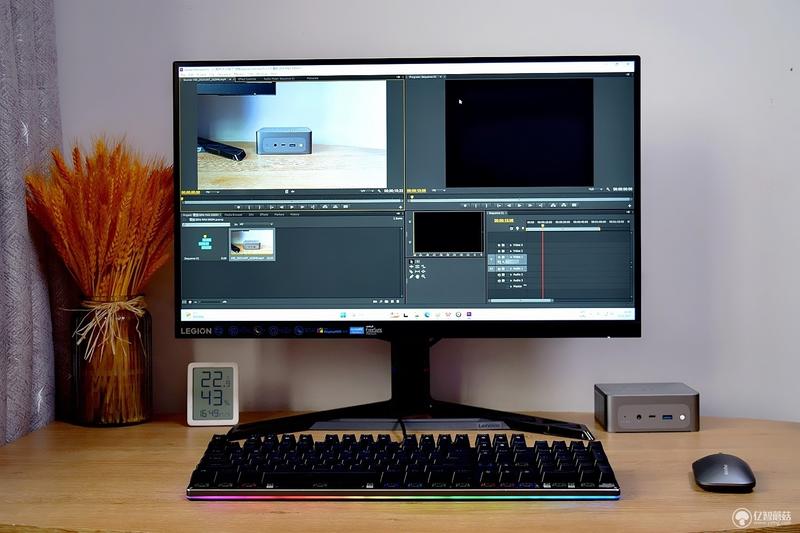The height and width of the screenshot is (533, 800).
Task: Select the Zoom magnifier tool in Tools panel
Action: [x=423, y=276]
